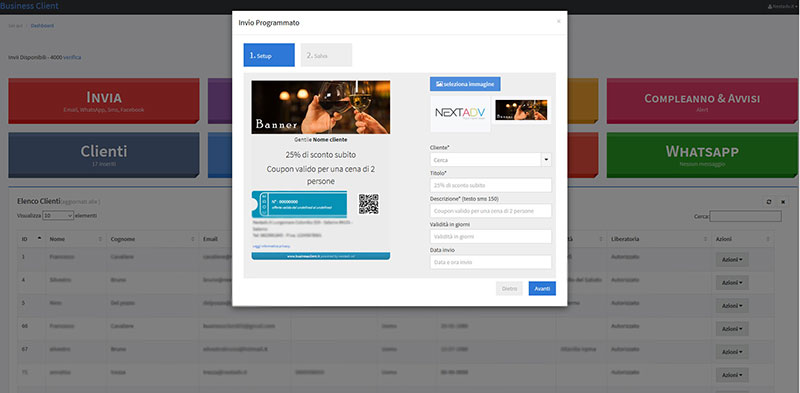This screenshot has height=393, width=800.
Task: Click the refresh icon of Elenco Clienti
Action: 768,202
